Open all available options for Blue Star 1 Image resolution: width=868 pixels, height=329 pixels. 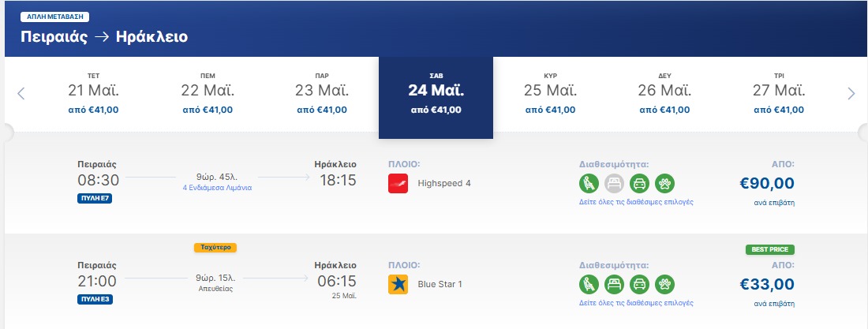(x=636, y=303)
